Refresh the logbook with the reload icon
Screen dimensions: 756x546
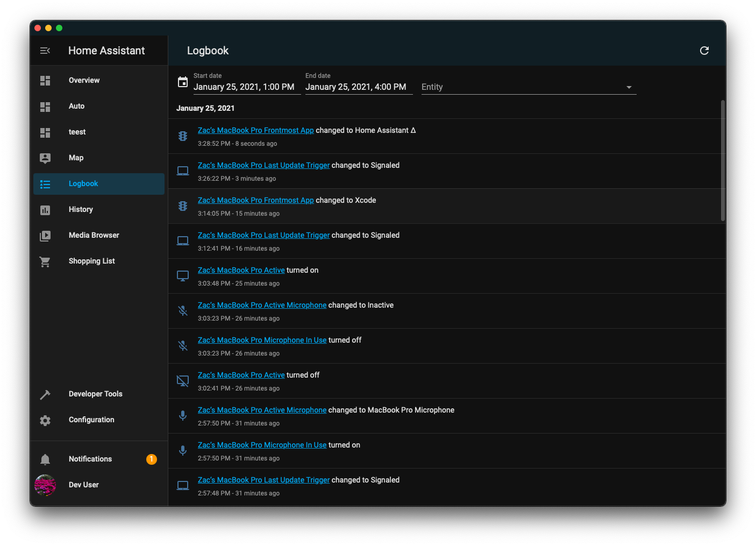point(704,51)
